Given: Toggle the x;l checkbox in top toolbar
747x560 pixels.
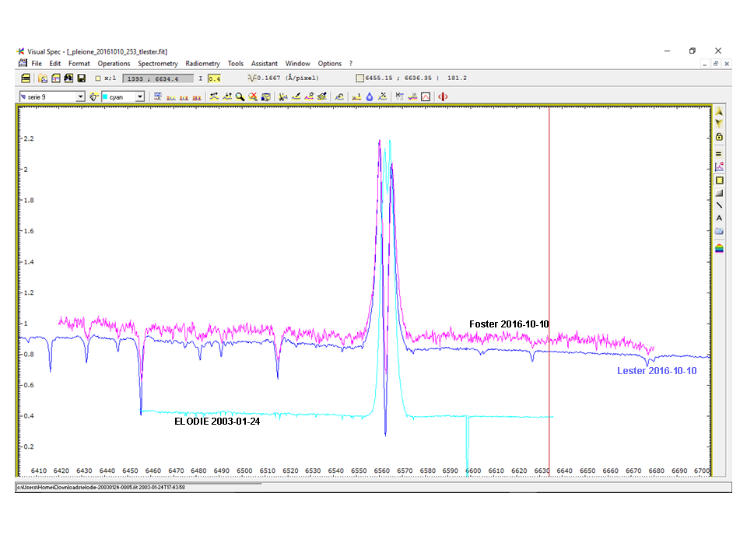Looking at the screenshot, I should pyautogui.click(x=98, y=79).
